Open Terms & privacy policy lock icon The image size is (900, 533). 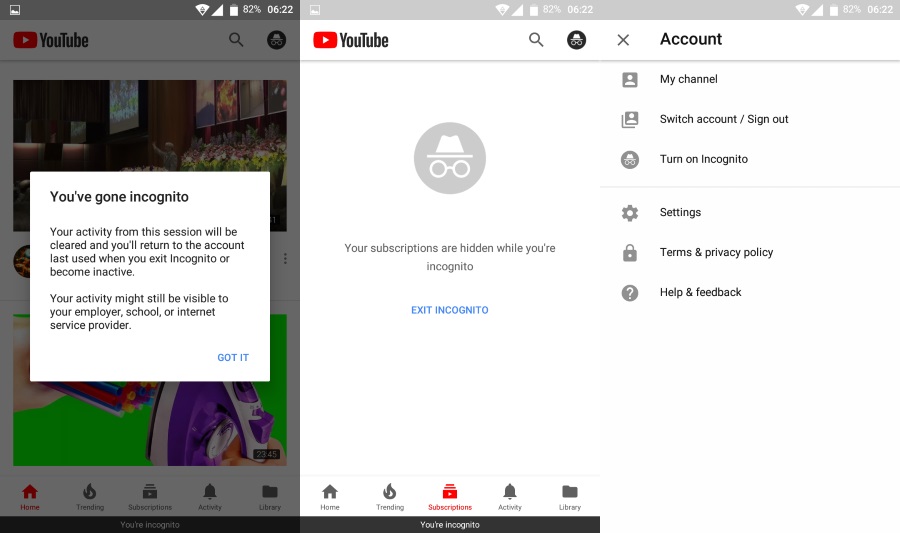(630, 252)
